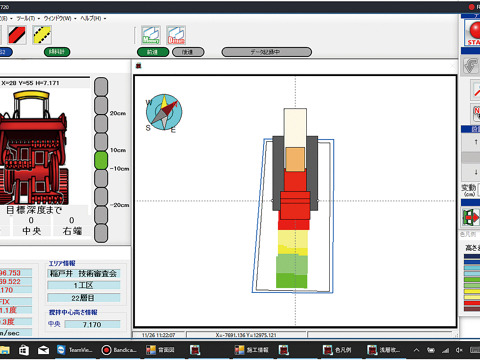
Task: Click the green and red arrow icon on right panel
Action: 471,217
